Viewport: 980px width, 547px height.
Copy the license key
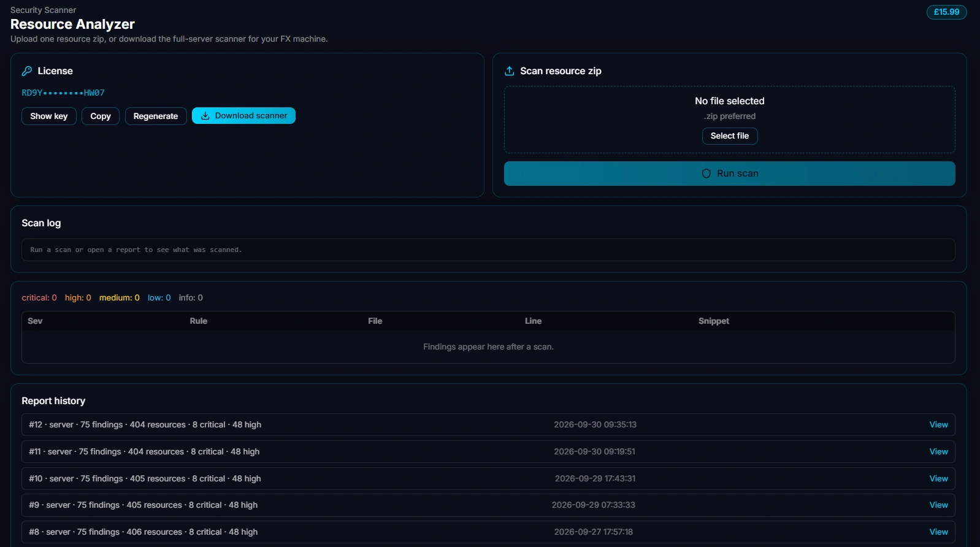[101, 116]
